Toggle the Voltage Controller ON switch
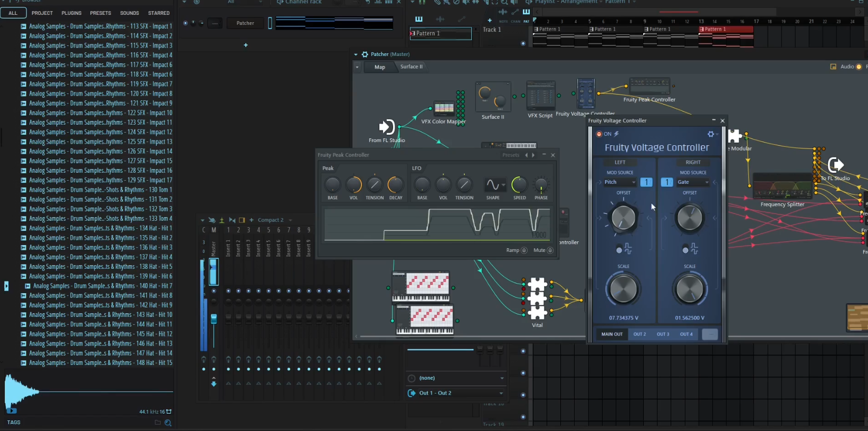The width and height of the screenshot is (868, 431). point(599,134)
